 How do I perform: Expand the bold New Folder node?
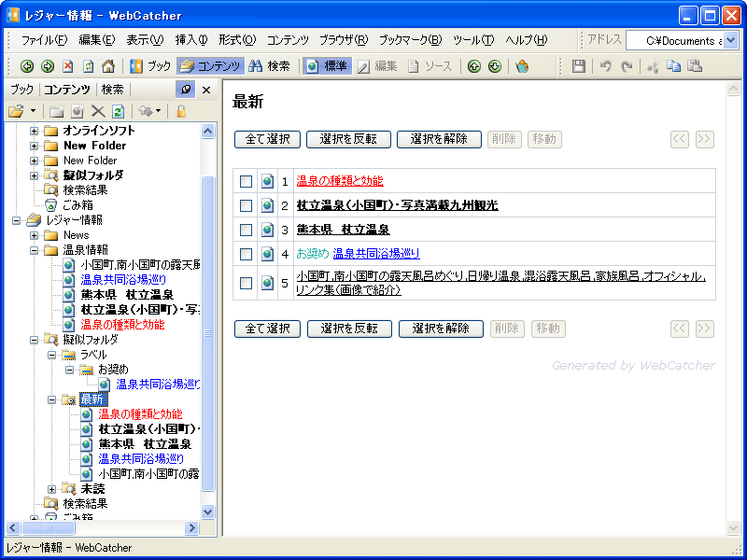point(34,146)
